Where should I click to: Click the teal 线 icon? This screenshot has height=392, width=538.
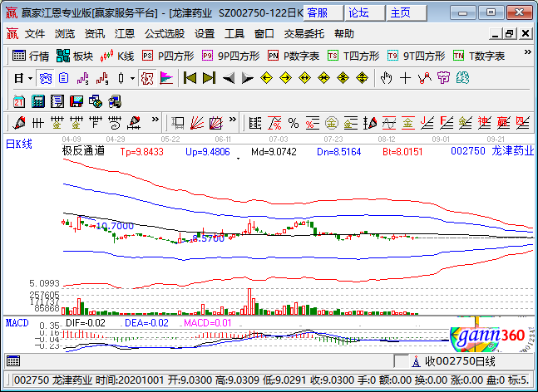[462, 78]
